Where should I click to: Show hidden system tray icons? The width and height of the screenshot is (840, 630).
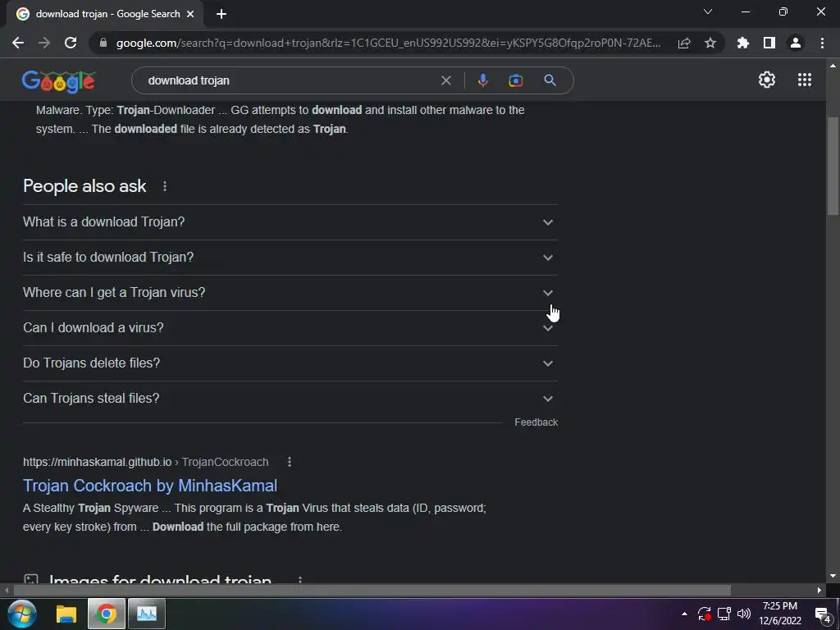pos(684,614)
